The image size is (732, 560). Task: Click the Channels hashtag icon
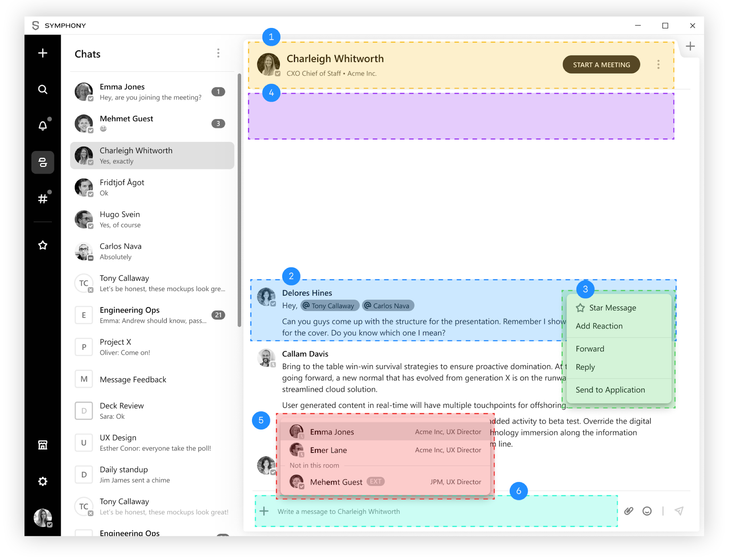[x=44, y=198]
